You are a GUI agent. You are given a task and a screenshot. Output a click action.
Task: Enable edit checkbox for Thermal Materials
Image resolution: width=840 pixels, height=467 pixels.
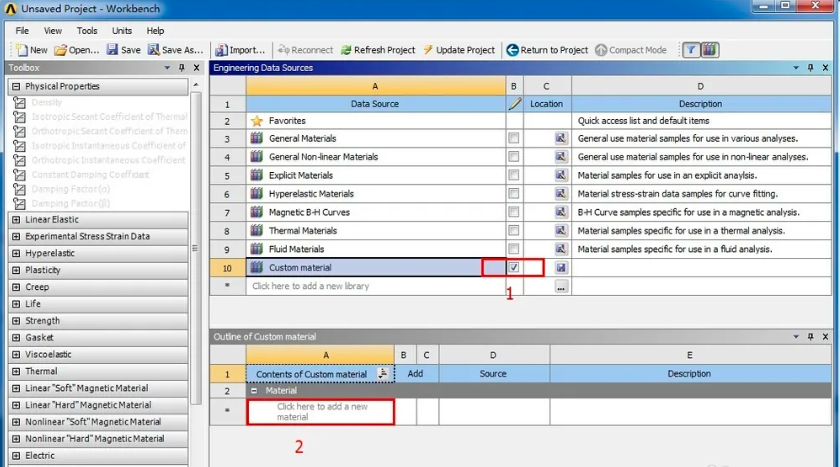coord(514,230)
